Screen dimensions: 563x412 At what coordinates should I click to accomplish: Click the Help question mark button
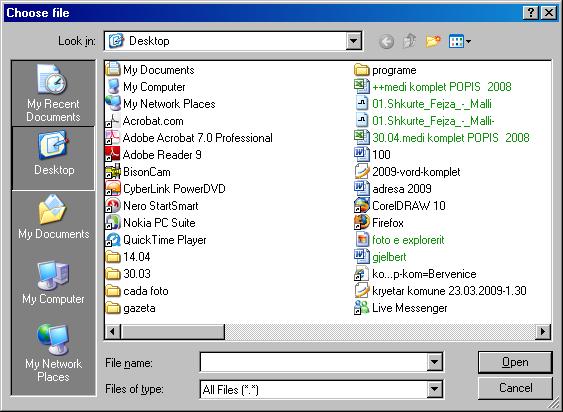(x=531, y=13)
